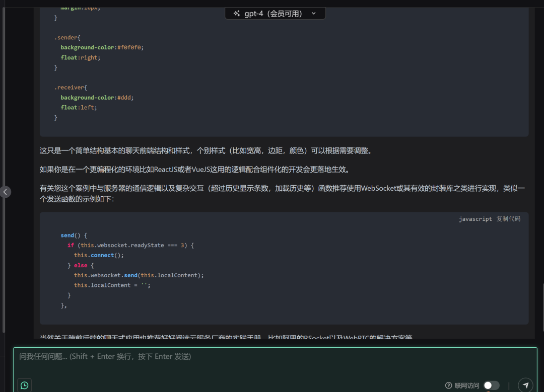Viewport: 544px width, 392px height.
Task: Click the else keyword line
Action: coord(81,265)
